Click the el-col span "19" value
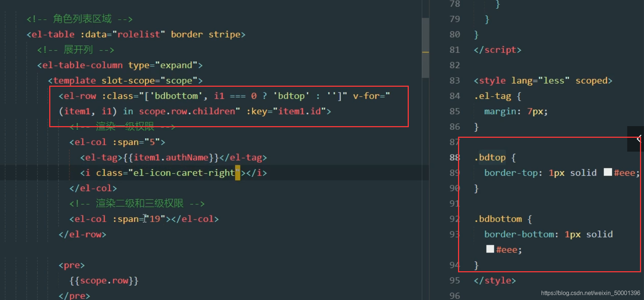 coord(155,219)
